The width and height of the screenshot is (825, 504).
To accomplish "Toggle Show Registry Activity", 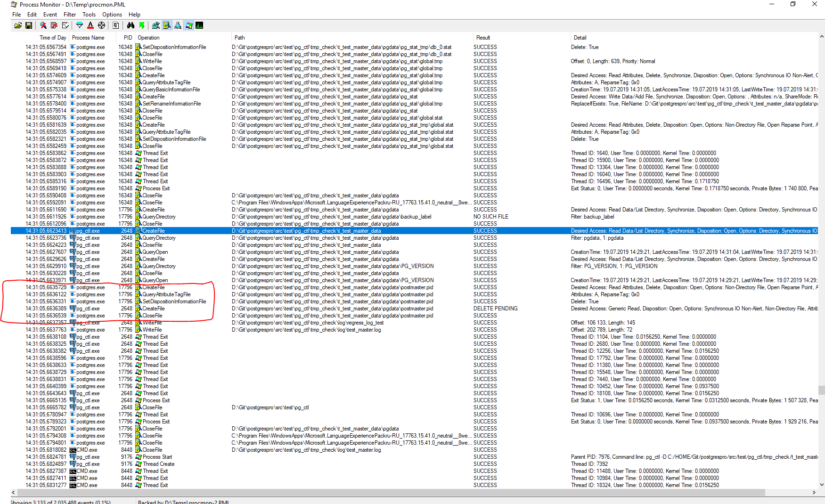I will coord(156,25).
